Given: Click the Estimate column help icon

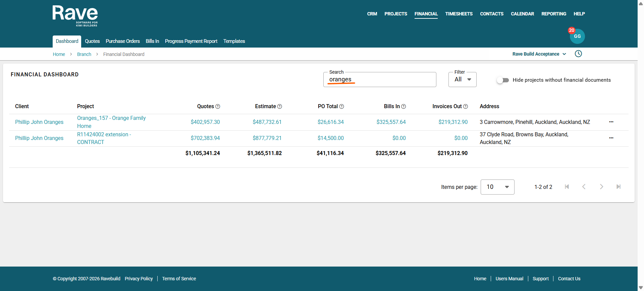Looking at the screenshot, I should coord(279,106).
